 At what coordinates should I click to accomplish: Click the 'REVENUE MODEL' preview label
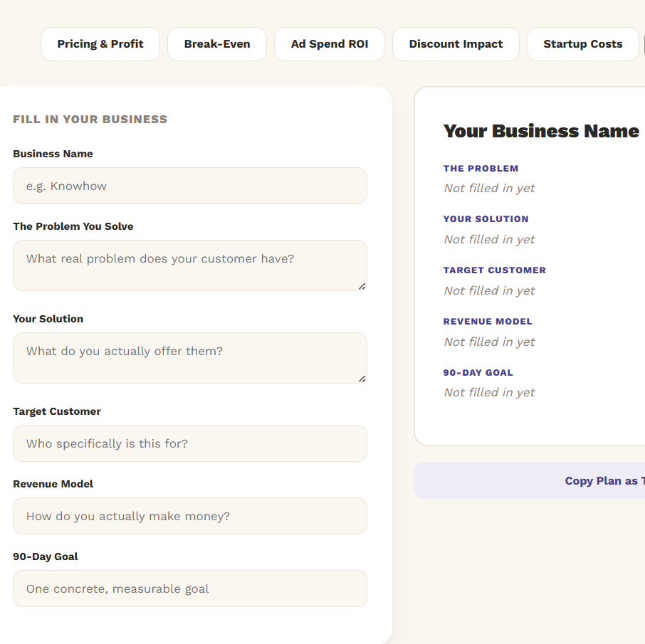point(488,322)
